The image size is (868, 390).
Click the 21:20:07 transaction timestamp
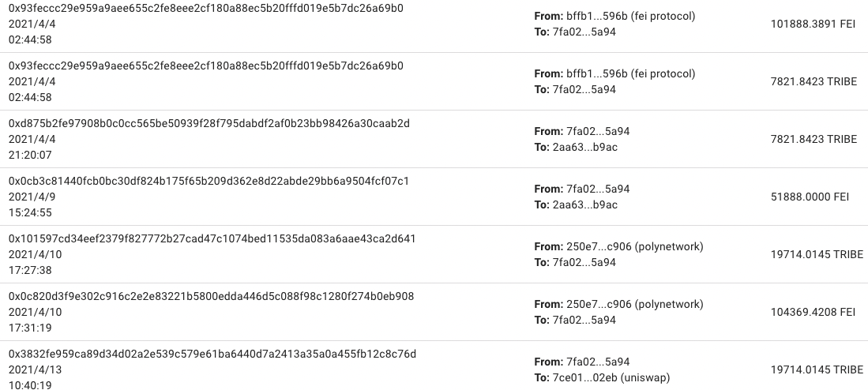[30, 155]
